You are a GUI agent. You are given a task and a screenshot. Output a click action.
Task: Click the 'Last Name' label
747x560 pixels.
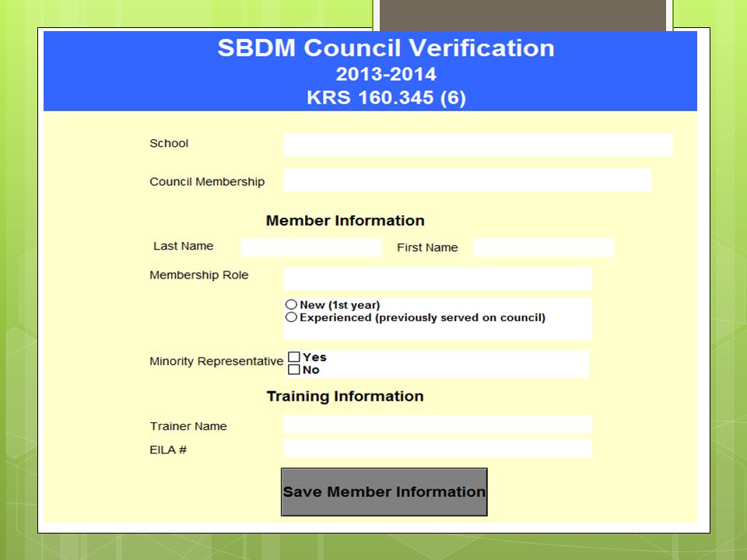[183, 247]
